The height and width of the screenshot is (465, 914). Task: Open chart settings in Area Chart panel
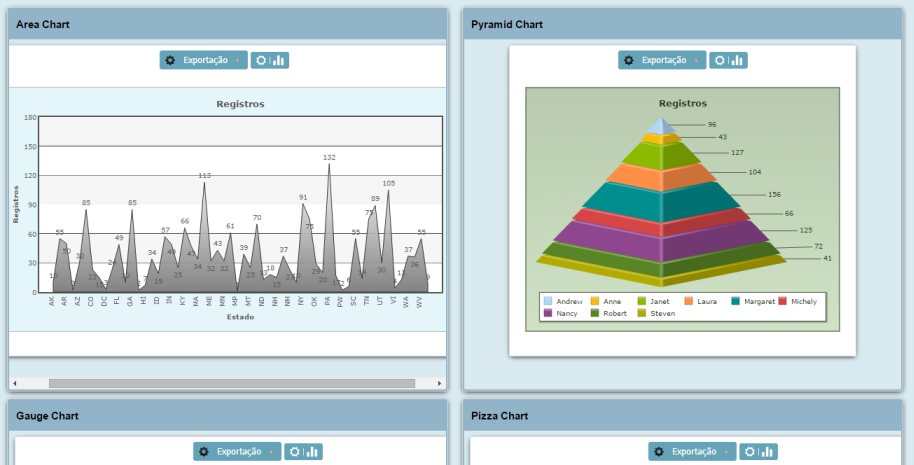(269, 60)
